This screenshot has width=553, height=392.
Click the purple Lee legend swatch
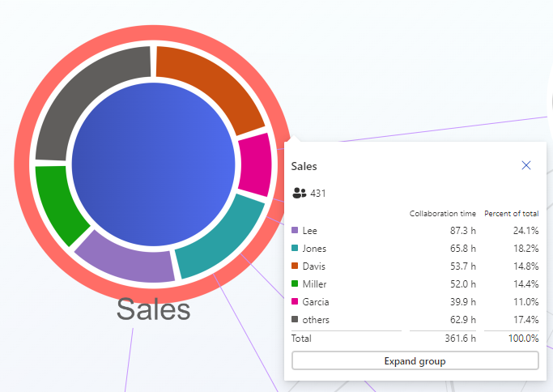coord(296,231)
